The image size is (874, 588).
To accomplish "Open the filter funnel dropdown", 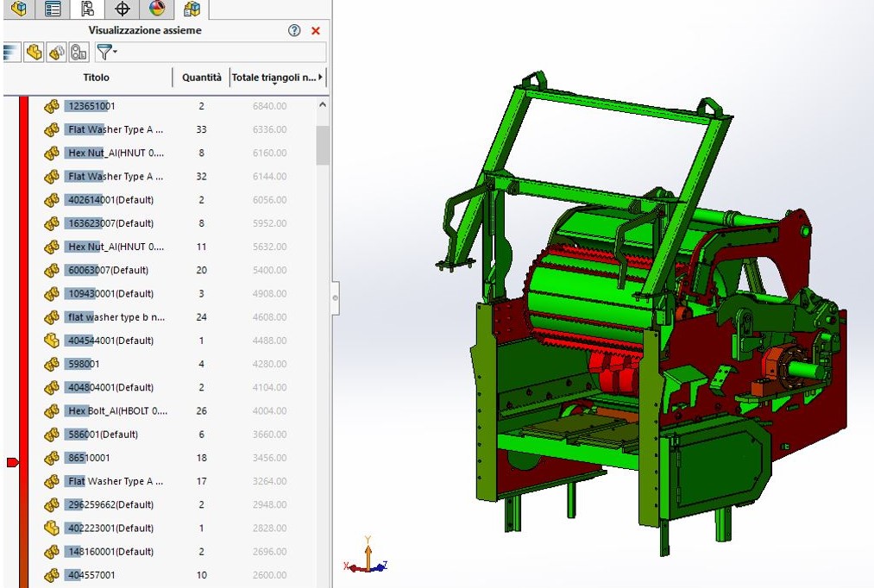I will 105,53.
